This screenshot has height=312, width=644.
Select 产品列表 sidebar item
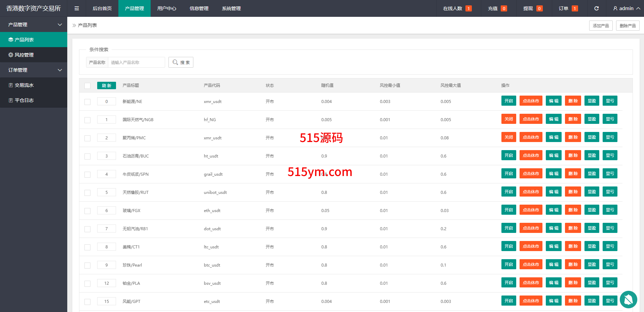[34, 40]
